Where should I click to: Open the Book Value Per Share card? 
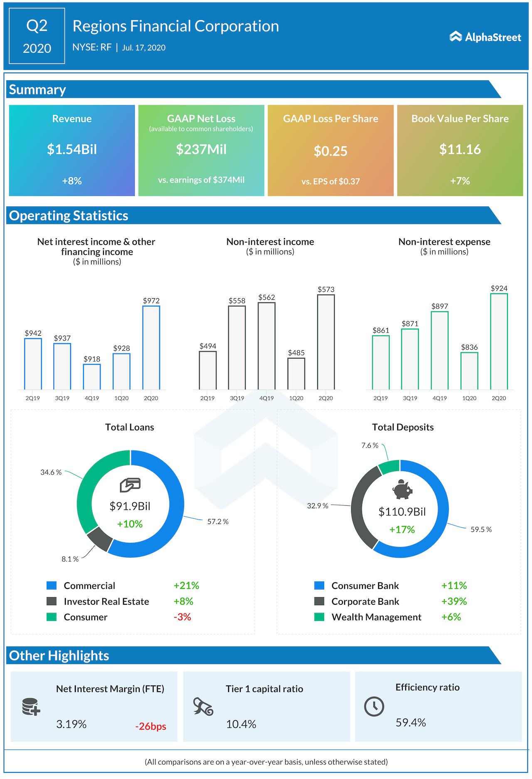[x=460, y=150]
